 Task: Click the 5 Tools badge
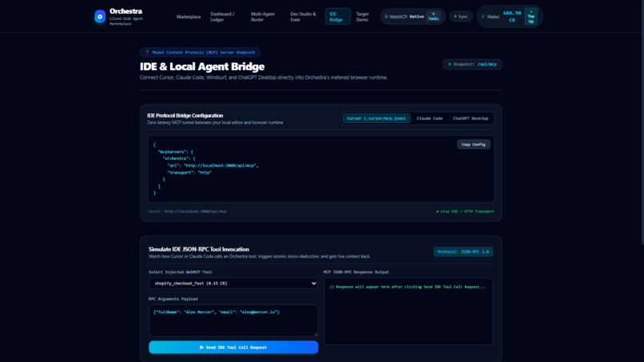click(x=433, y=17)
